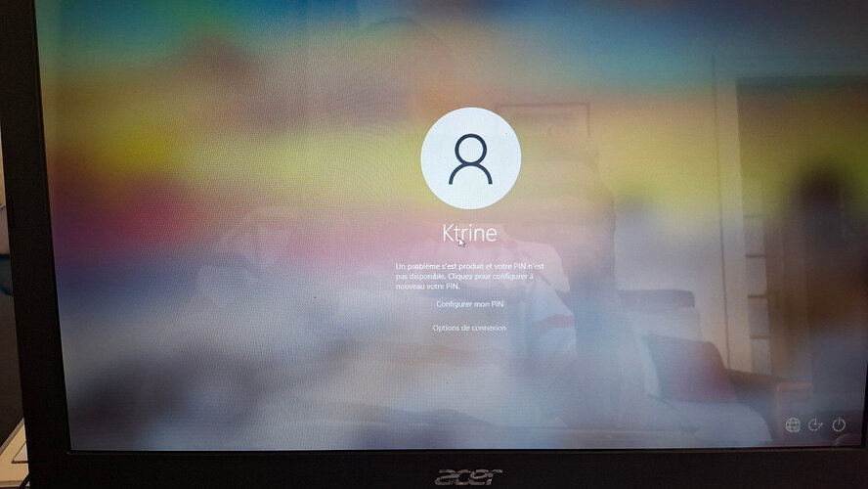Open the ease of access icon
Viewport: 868px width, 489px height.
815,424
